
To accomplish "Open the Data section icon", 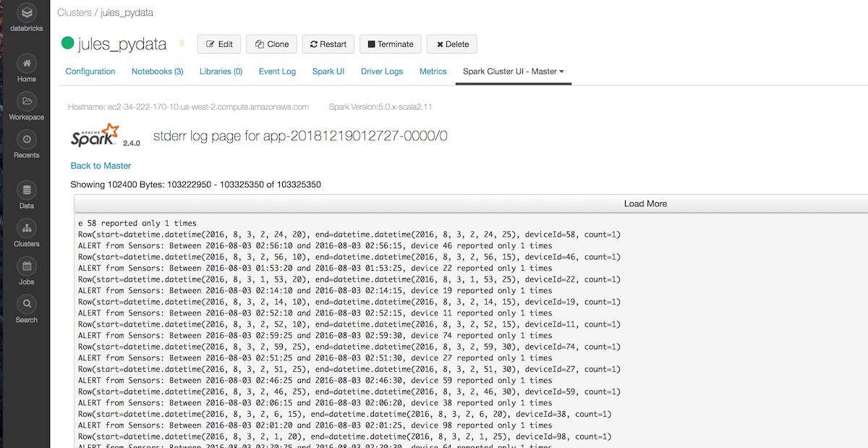I will [x=27, y=191].
